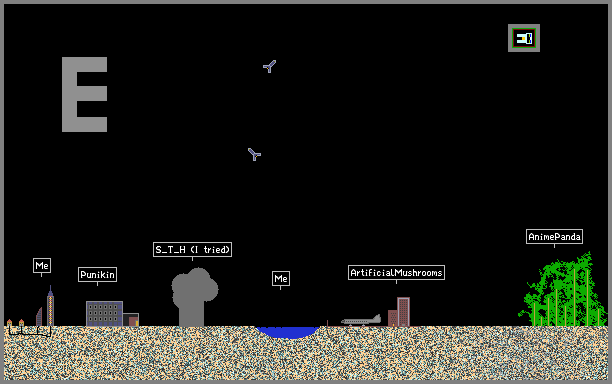Click the speckled sand ground
The height and width of the screenshot is (384, 612).
coord(306,353)
